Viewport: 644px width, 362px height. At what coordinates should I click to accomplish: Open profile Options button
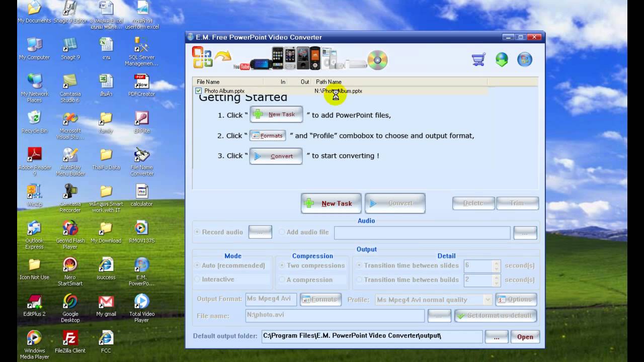(x=516, y=299)
